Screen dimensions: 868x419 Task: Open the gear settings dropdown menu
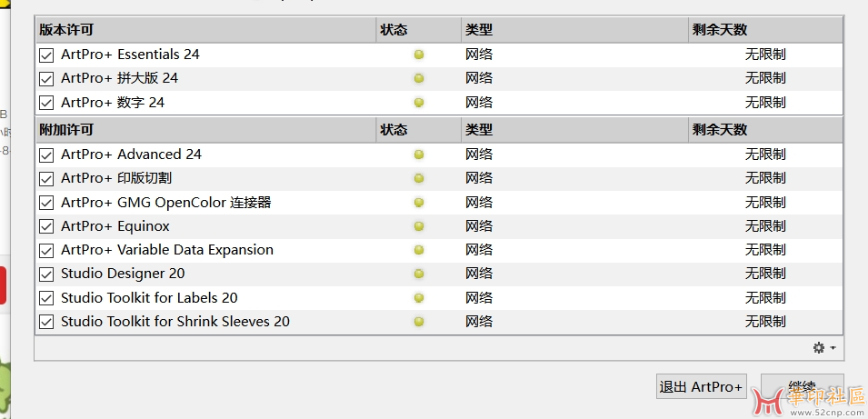tap(824, 348)
